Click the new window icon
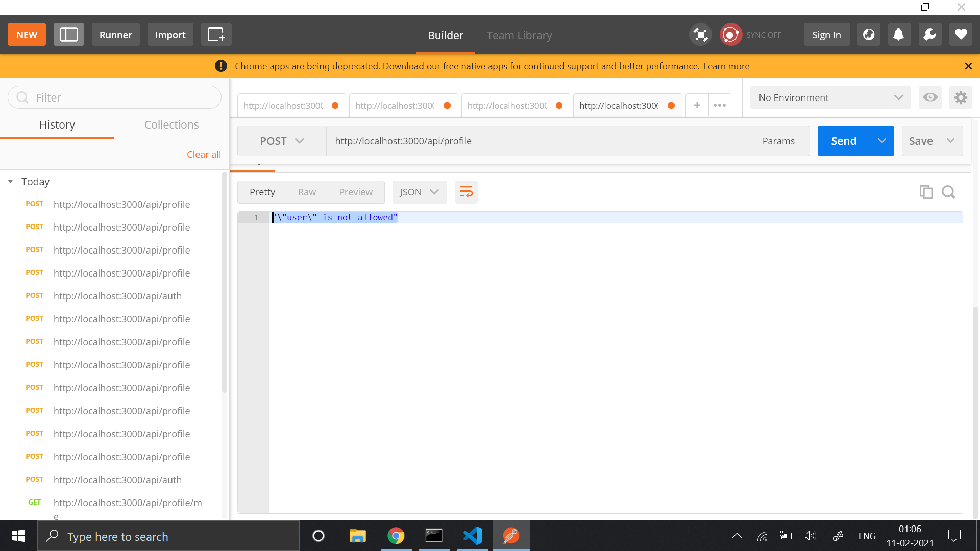Screen dimensions: 980x551 tap(216, 35)
